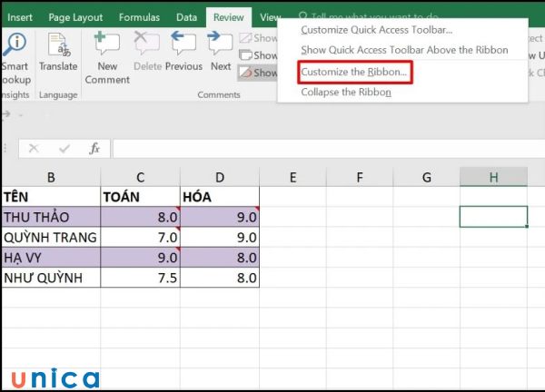Select column G header

click(x=426, y=178)
